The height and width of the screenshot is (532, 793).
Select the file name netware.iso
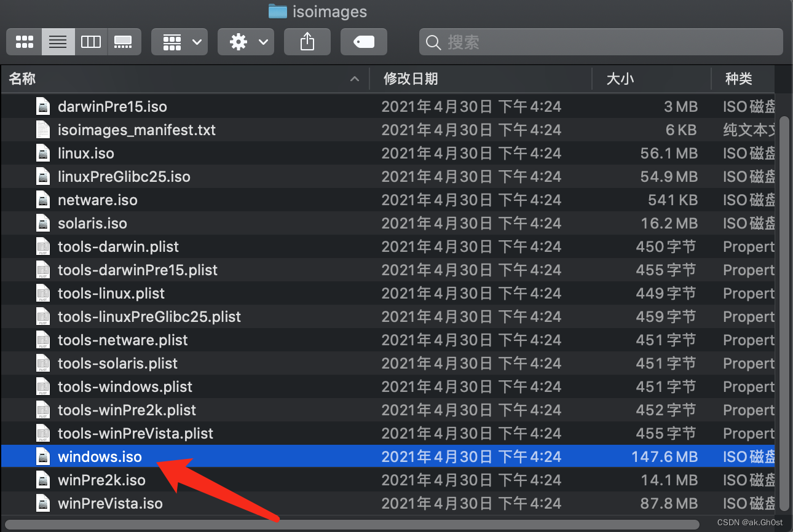(98, 200)
